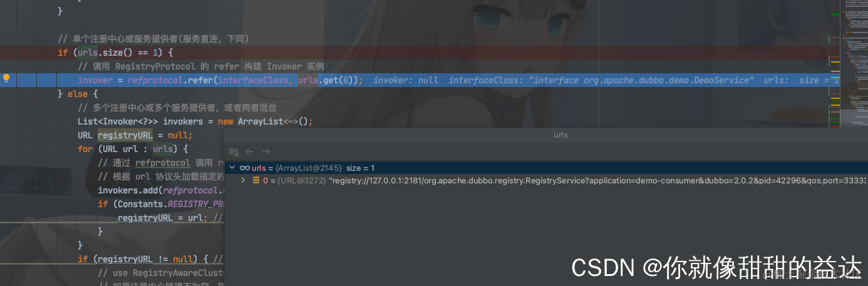
Task: Collapse the urls ArrayList node
Action: (232, 168)
